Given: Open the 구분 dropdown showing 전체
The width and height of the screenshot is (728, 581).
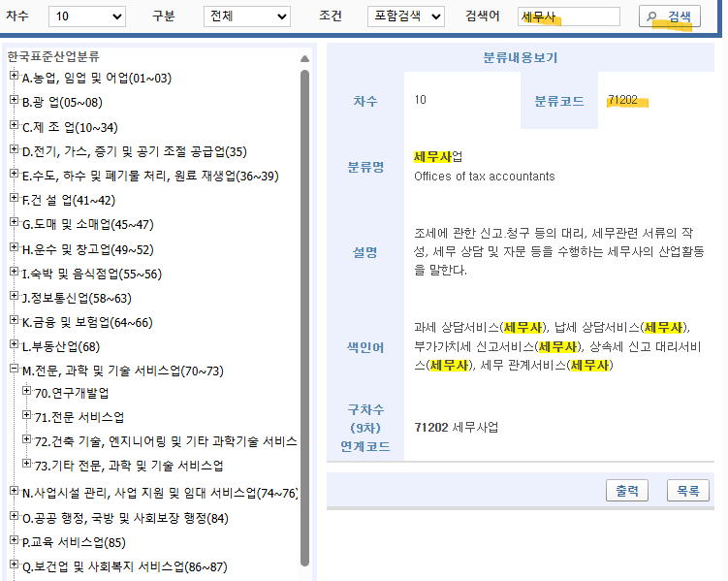Looking at the screenshot, I should (246, 16).
